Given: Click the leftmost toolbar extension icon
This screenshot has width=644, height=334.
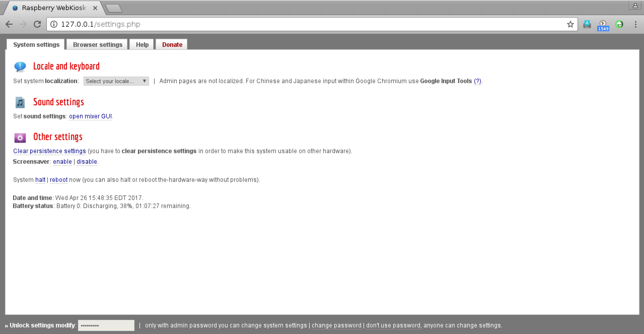Looking at the screenshot, I should pyautogui.click(x=587, y=24).
